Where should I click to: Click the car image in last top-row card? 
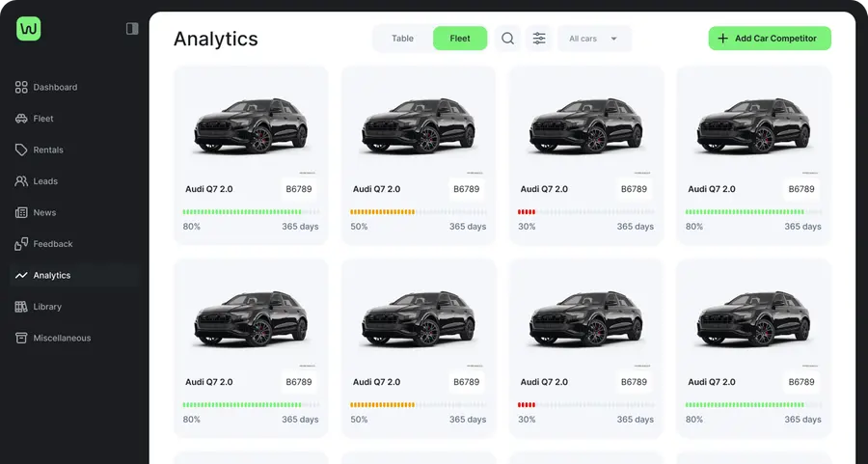click(753, 126)
